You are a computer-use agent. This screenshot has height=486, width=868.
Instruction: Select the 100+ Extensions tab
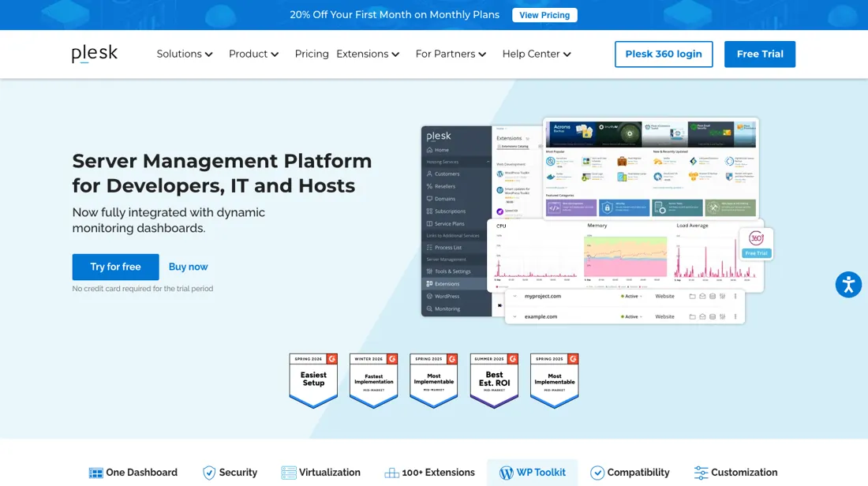coord(429,473)
